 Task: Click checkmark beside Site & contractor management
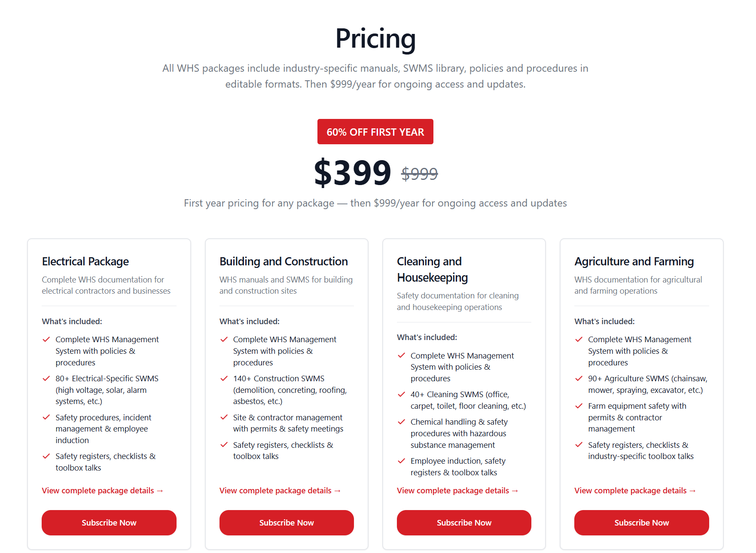tap(224, 418)
